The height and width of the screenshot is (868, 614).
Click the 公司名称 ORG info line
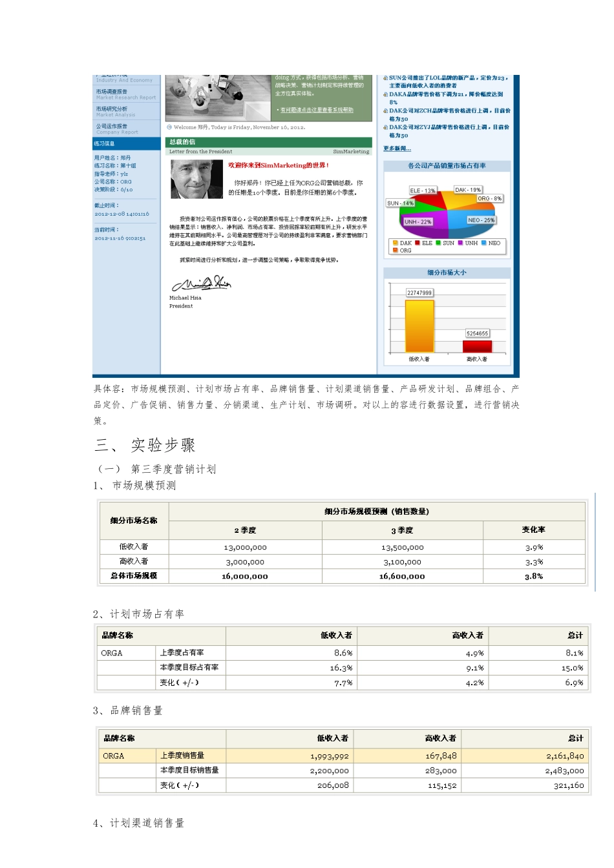(113, 182)
